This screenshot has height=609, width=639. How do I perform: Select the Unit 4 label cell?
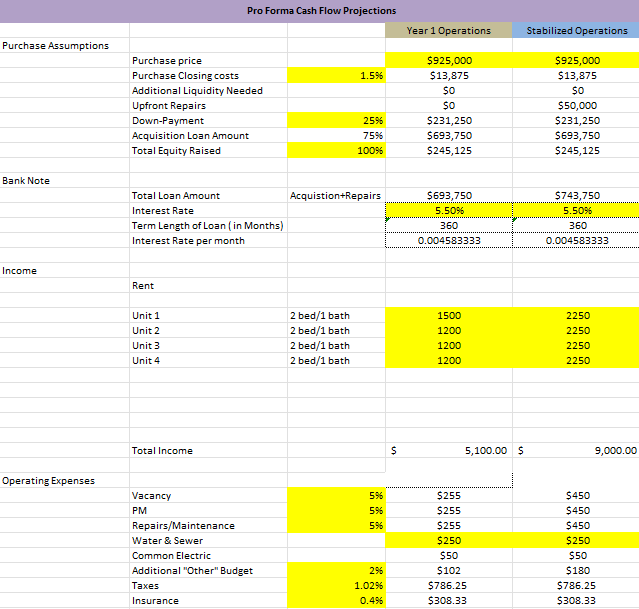coord(208,361)
